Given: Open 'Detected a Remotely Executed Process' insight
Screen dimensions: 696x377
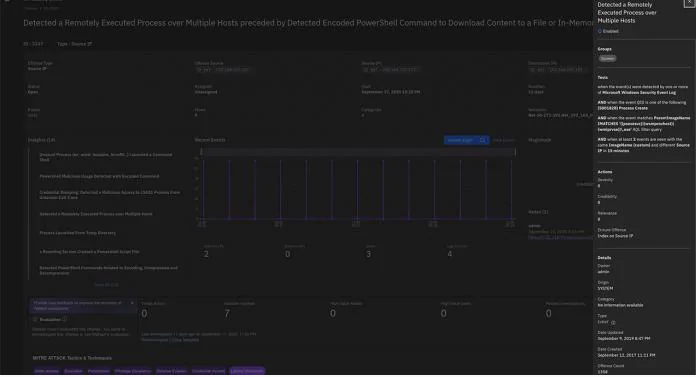Looking at the screenshot, I should (96, 214).
